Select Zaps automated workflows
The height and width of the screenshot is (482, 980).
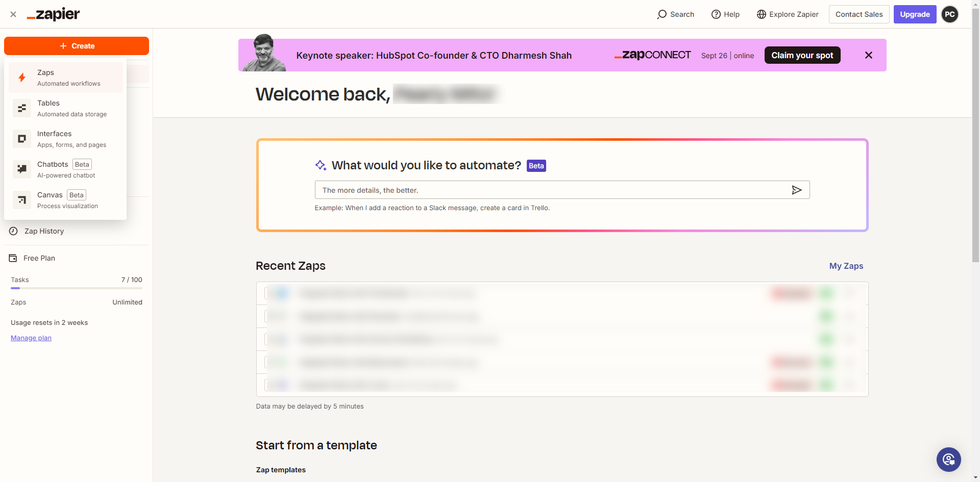pyautogui.click(x=66, y=78)
